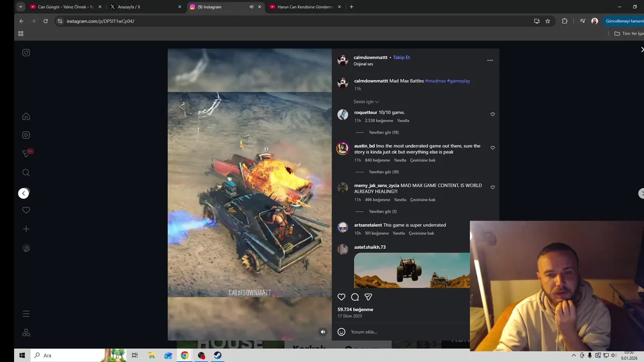Expand roquetteur's 18 replies
Screen dimensions: 644x362
384,132
